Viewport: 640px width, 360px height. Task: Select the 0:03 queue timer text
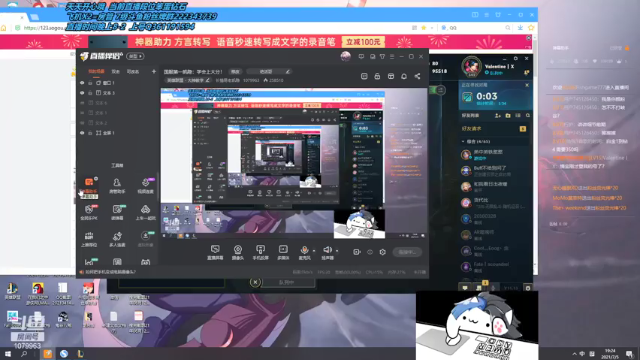487,96
